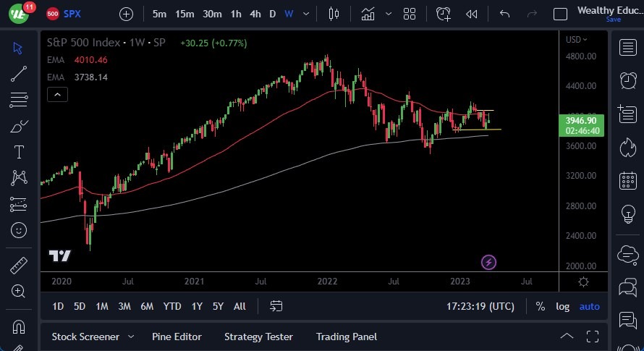Open the USD currency dropdown
644x351 pixels.
pos(576,40)
